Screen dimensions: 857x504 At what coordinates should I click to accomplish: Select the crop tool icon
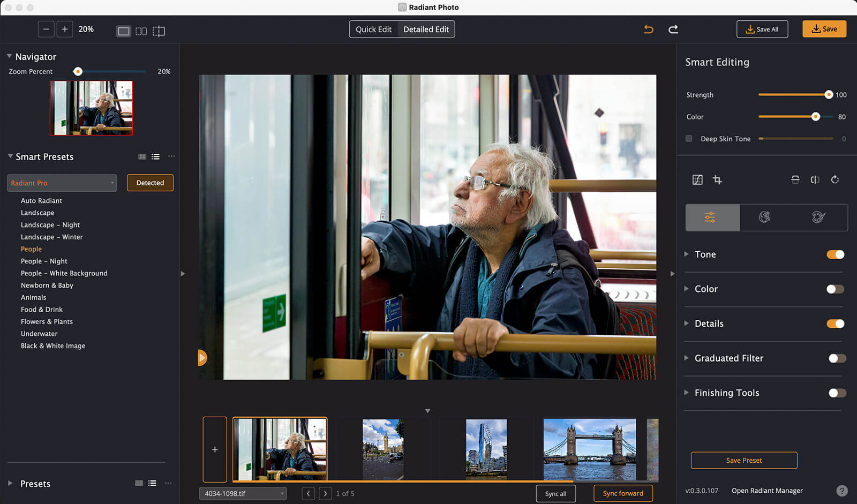[717, 180]
